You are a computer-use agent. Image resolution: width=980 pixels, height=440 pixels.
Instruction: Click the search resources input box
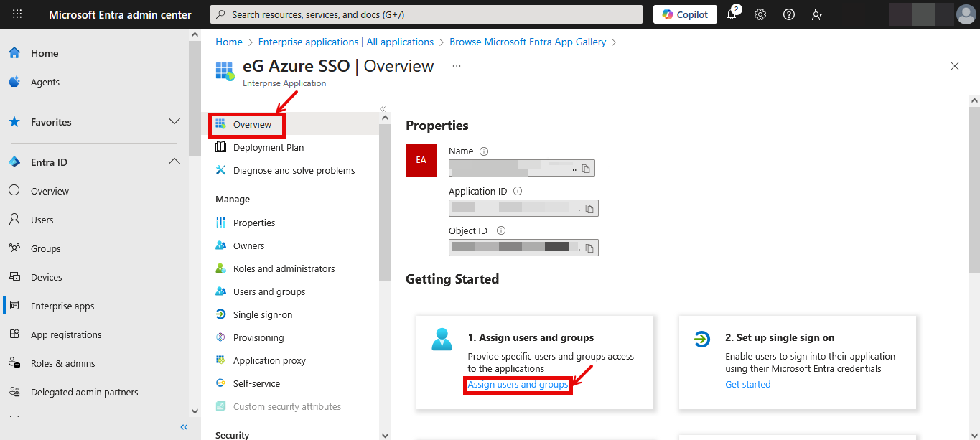pyautogui.click(x=426, y=14)
